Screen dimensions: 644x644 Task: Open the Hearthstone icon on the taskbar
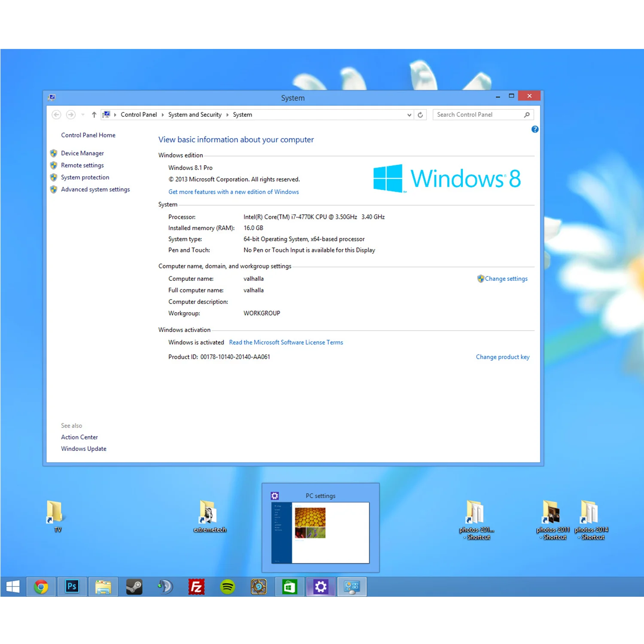coord(258,587)
